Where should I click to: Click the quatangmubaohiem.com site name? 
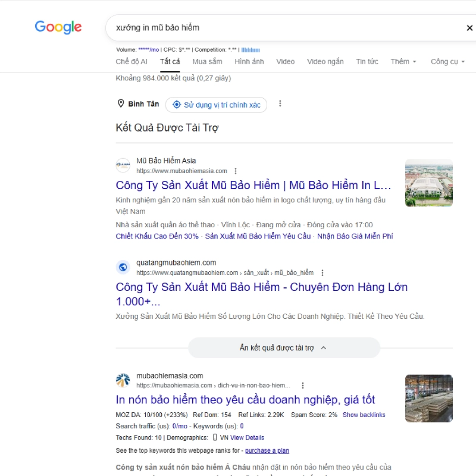point(176,262)
